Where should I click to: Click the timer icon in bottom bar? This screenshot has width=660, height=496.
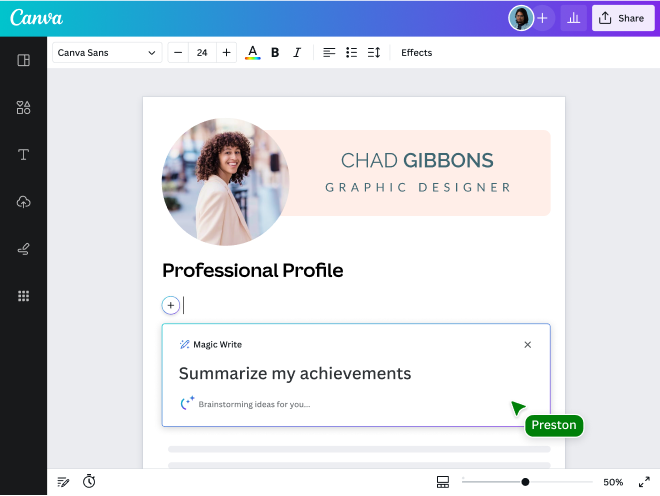tap(89, 482)
